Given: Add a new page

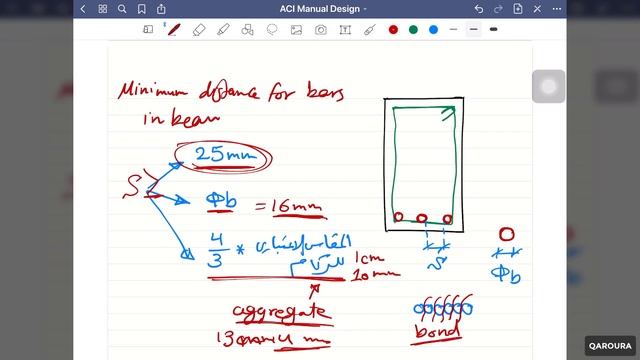Looking at the screenshot, I should pyautogui.click(x=518, y=9).
